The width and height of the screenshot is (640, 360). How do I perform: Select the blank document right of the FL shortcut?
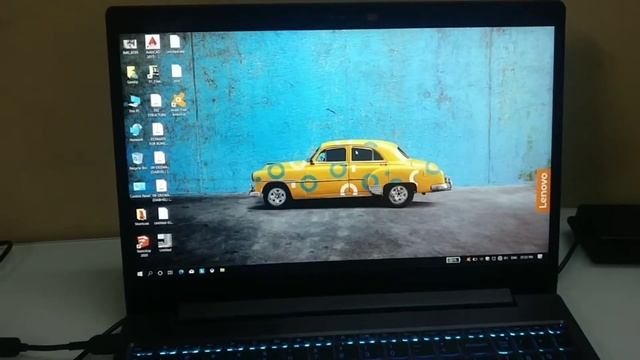point(176,73)
